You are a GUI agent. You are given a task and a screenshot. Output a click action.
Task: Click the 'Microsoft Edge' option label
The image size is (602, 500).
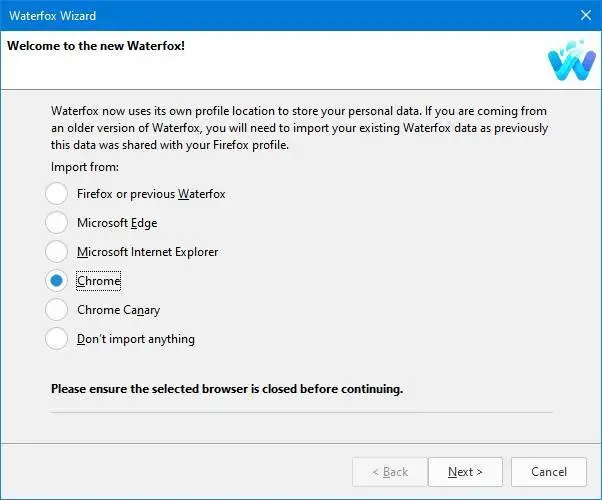point(117,223)
